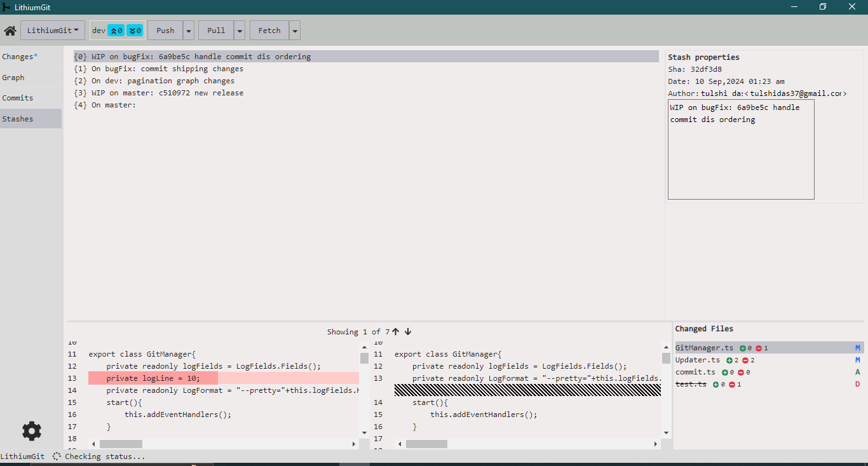
Task: Click the ahead commits count badge
Action: click(116, 31)
